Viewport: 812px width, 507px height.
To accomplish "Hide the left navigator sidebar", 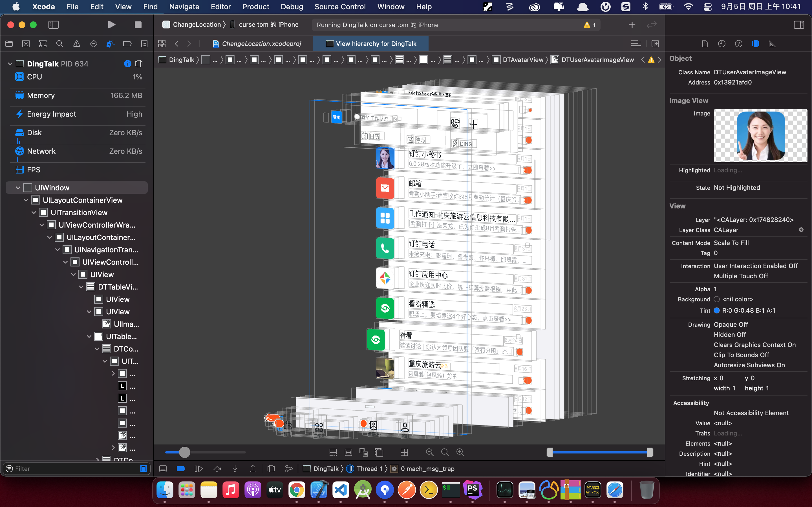I will coord(54,25).
